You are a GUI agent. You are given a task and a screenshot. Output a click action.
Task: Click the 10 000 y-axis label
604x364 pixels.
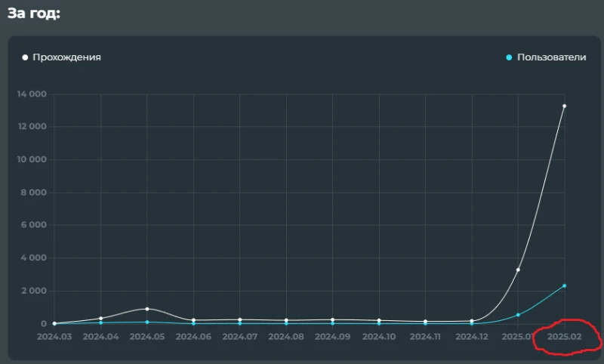click(x=32, y=159)
